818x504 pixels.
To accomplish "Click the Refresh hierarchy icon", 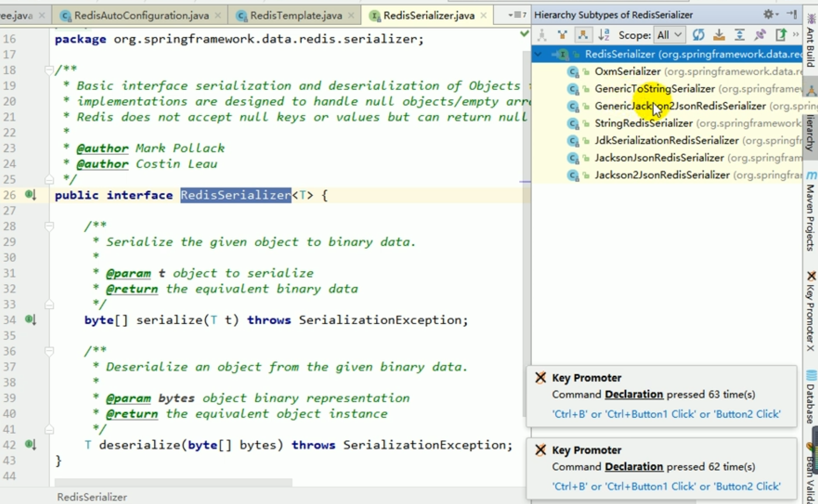I will click(698, 35).
